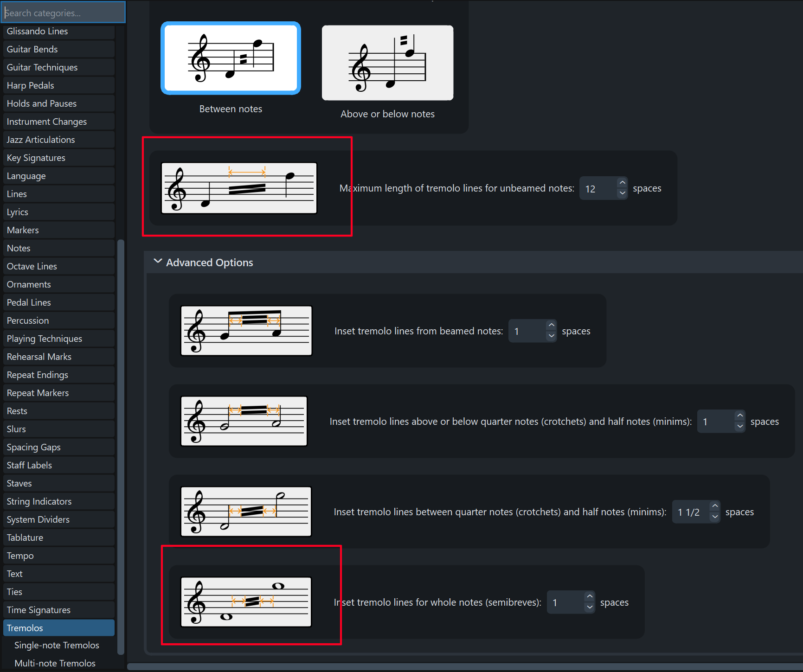
Task: Open the Tempo category
Action: [x=59, y=556]
